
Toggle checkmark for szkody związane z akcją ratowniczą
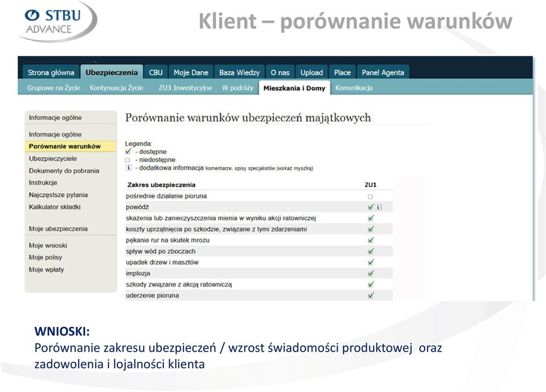[x=371, y=284]
